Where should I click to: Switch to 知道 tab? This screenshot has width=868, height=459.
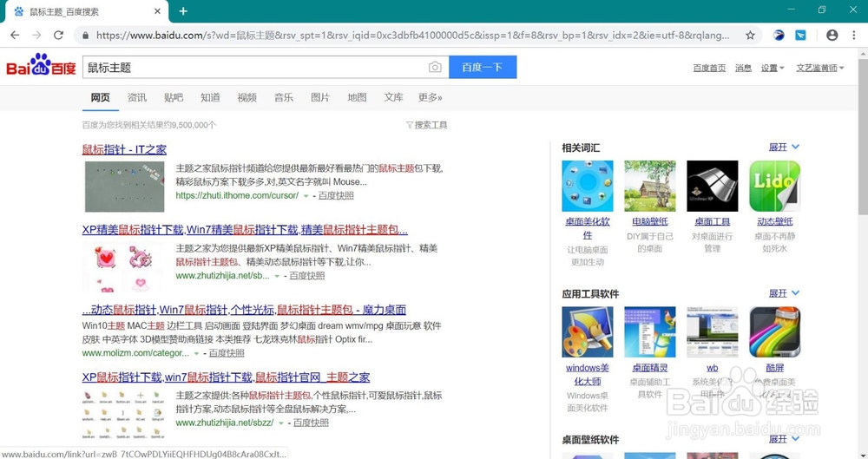pyautogui.click(x=210, y=97)
